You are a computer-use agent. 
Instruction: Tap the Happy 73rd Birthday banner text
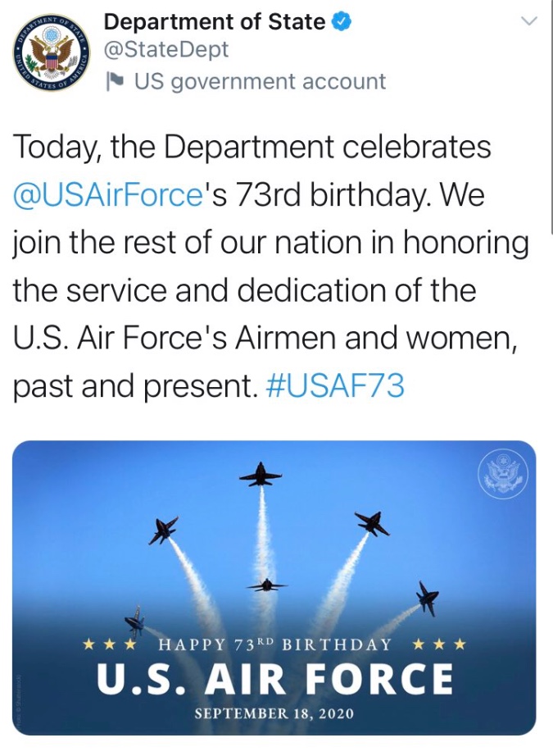(x=274, y=644)
